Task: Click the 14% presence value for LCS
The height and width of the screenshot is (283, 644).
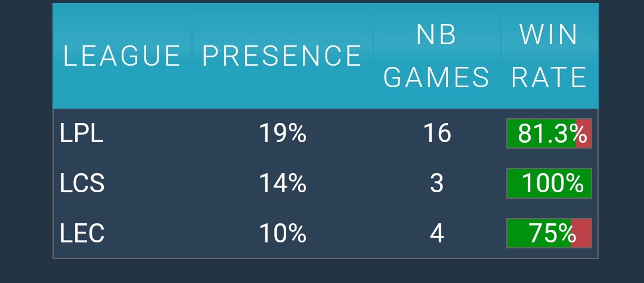Action: (x=282, y=183)
